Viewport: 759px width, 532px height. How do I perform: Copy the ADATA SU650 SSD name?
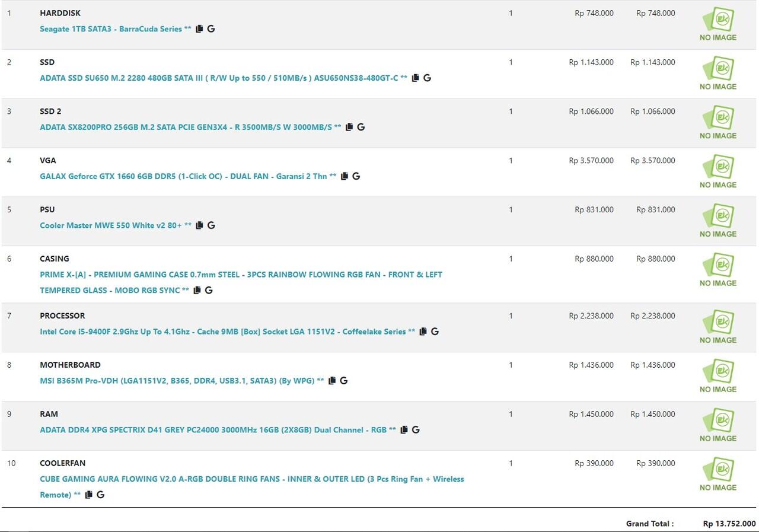415,78
